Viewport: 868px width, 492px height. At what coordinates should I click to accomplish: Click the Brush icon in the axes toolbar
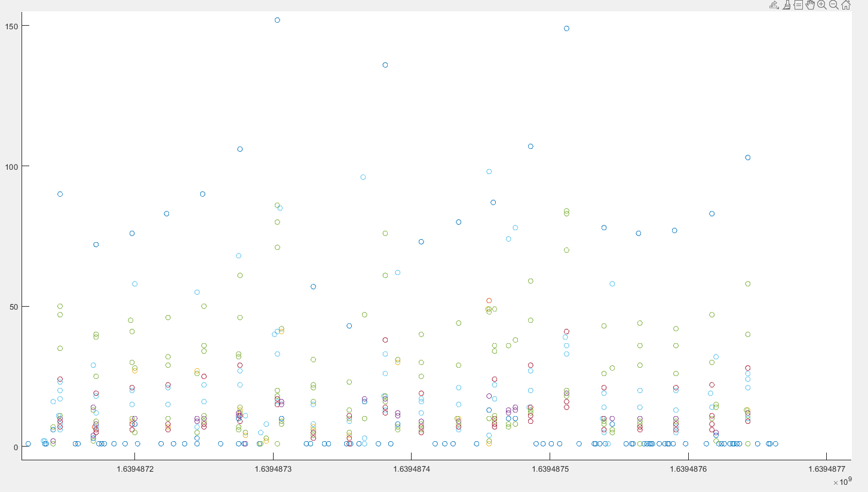[x=786, y=5]
